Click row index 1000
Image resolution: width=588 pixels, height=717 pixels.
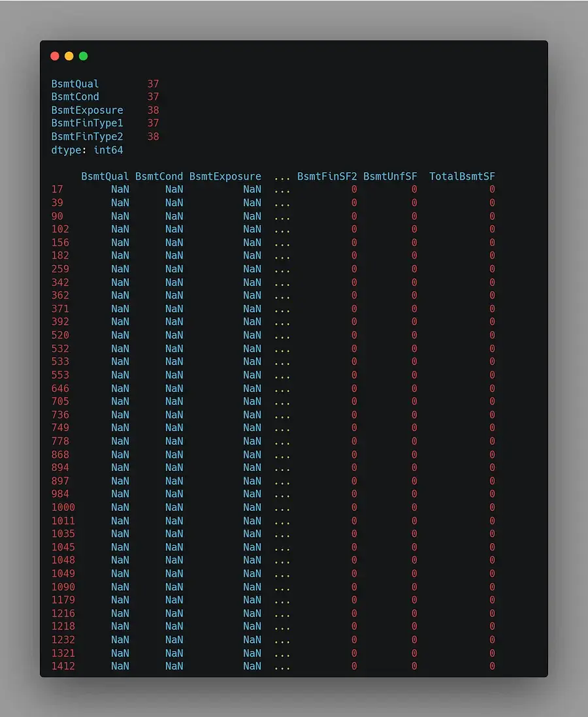coord(63,507)
